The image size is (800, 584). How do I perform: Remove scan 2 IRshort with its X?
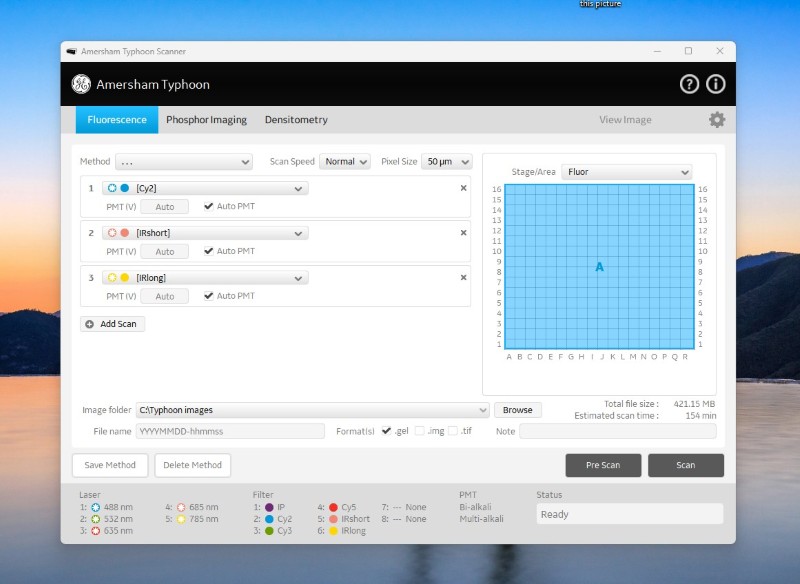[463, 233]
